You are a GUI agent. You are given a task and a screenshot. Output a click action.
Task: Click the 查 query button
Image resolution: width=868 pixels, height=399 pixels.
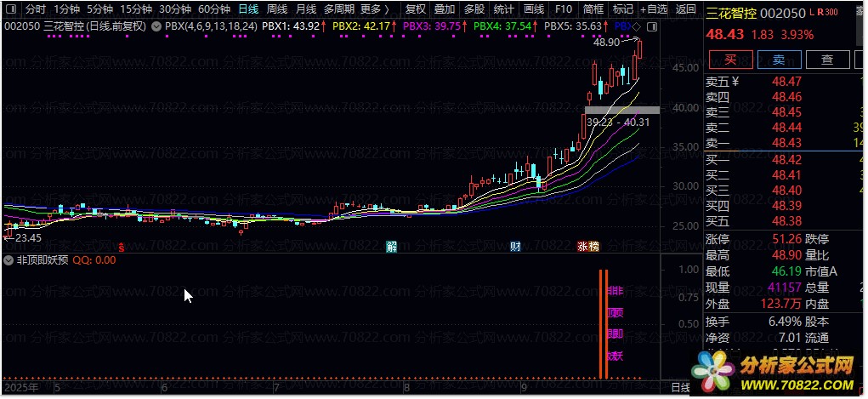pyautogui.click(x=827, y=60)
